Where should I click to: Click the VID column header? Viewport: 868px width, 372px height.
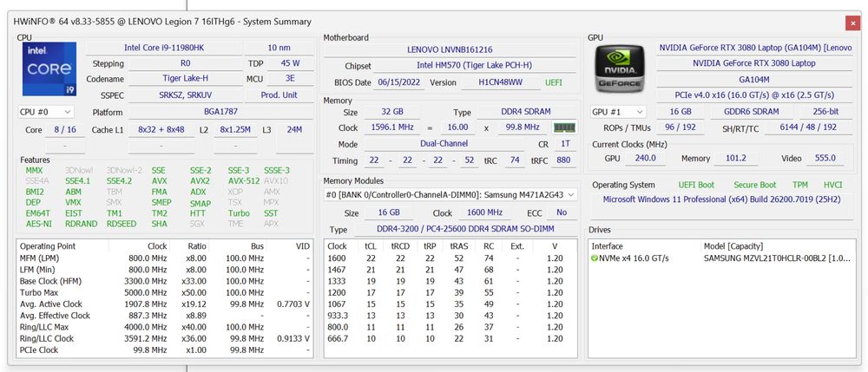(302, 246)
